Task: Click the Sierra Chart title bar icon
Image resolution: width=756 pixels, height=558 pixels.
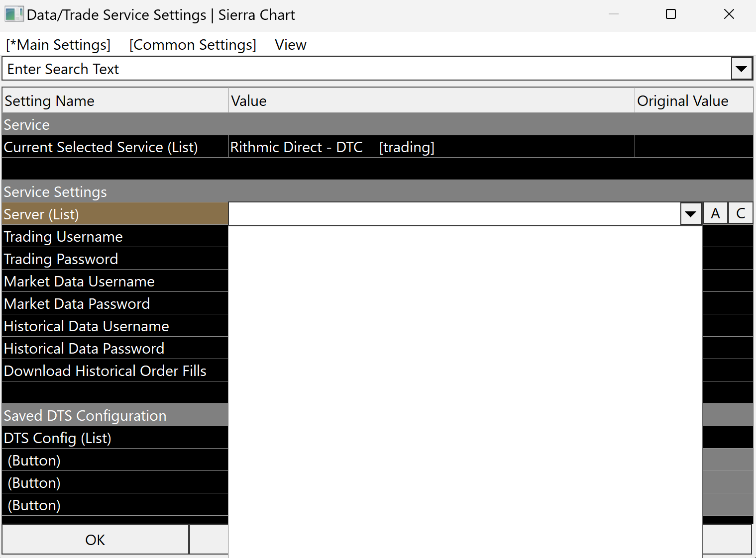Action: [14, 14]
